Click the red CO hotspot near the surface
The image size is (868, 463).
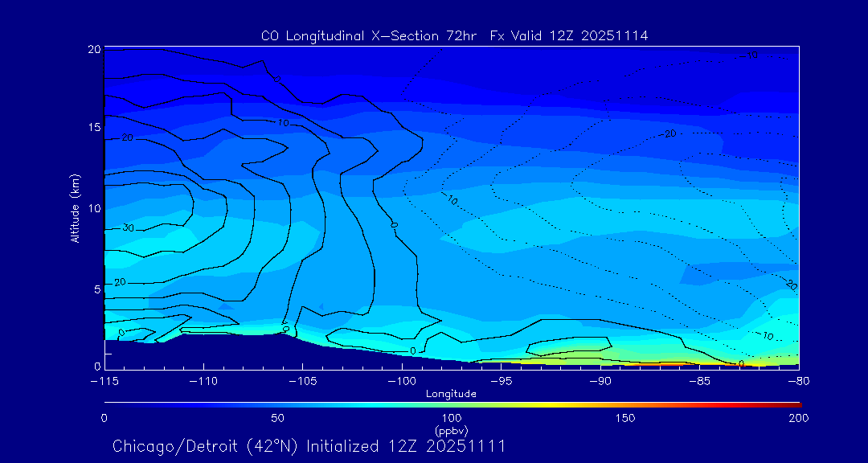click(x=651, y=364)
